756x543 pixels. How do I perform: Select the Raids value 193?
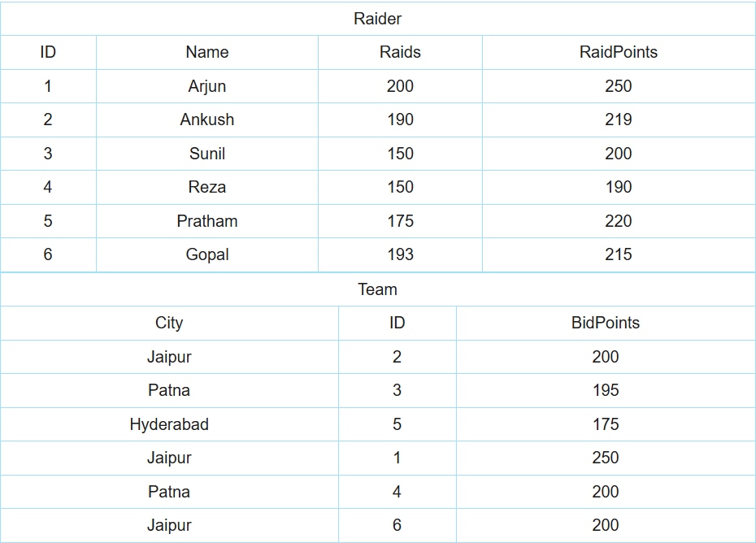click(400, 254)
